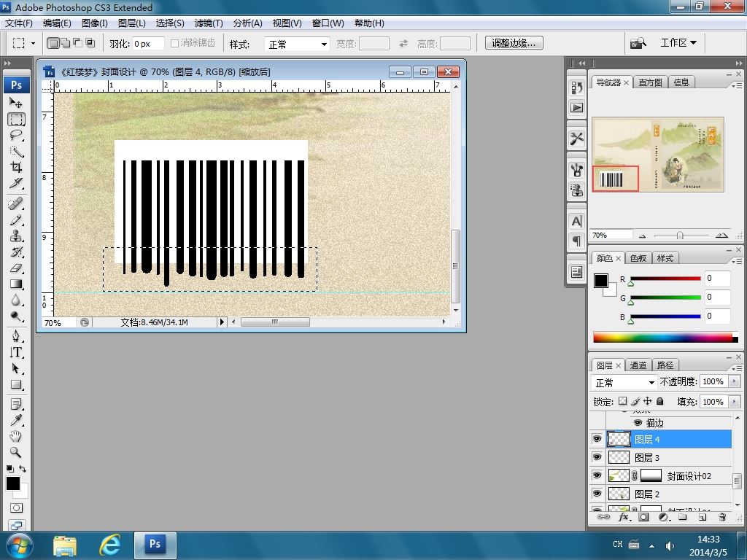Select the Notes tool
The image size is (747, 560).
pos(16,404)
